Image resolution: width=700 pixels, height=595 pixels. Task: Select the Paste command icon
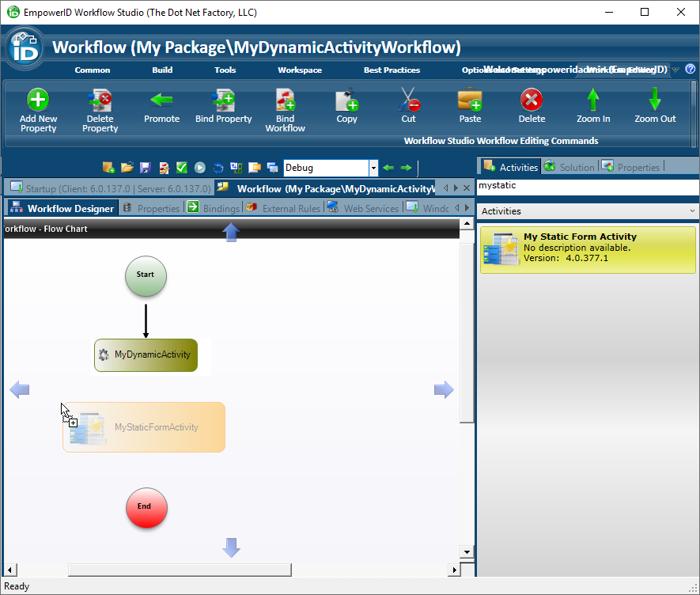(469, 103)
